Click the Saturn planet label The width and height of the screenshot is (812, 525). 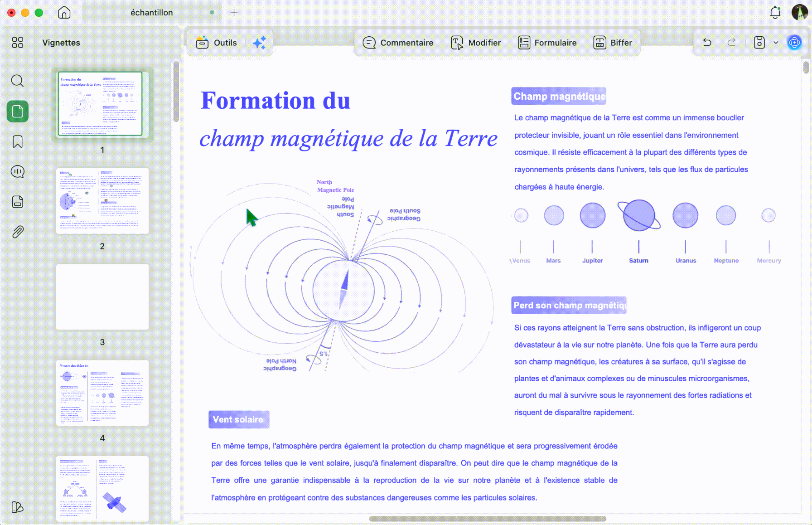638,261
